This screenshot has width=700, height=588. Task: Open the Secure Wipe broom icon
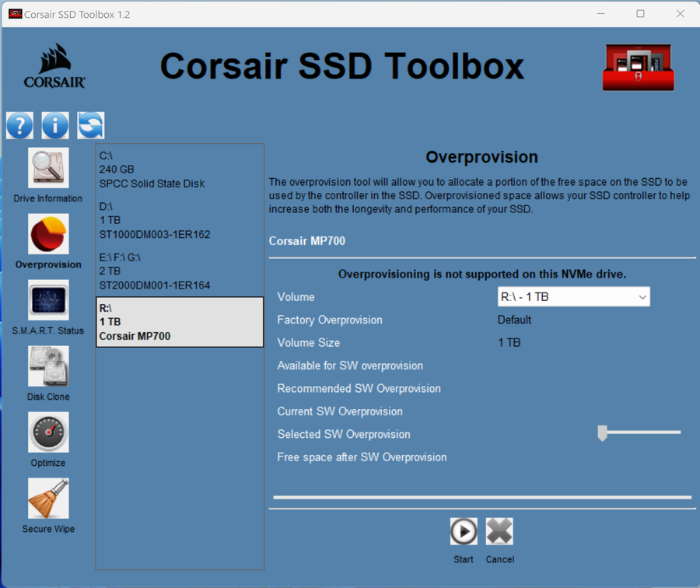pos(48,499)
